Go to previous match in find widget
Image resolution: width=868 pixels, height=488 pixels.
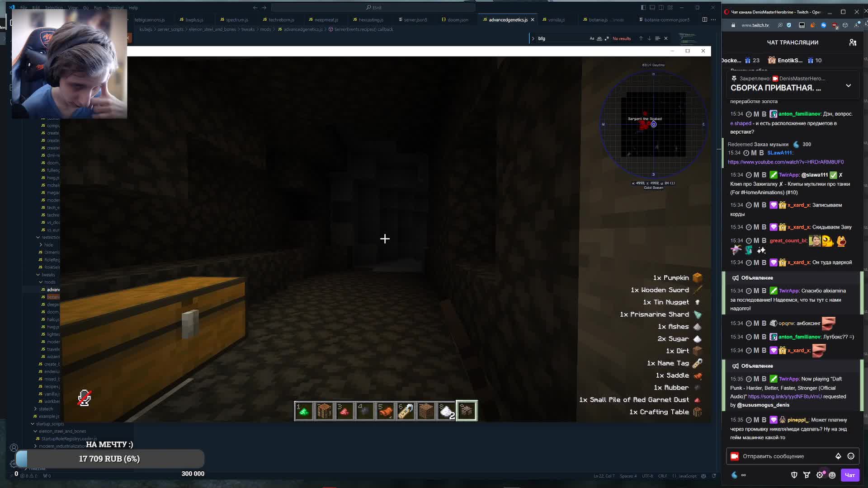coord(641,38)
